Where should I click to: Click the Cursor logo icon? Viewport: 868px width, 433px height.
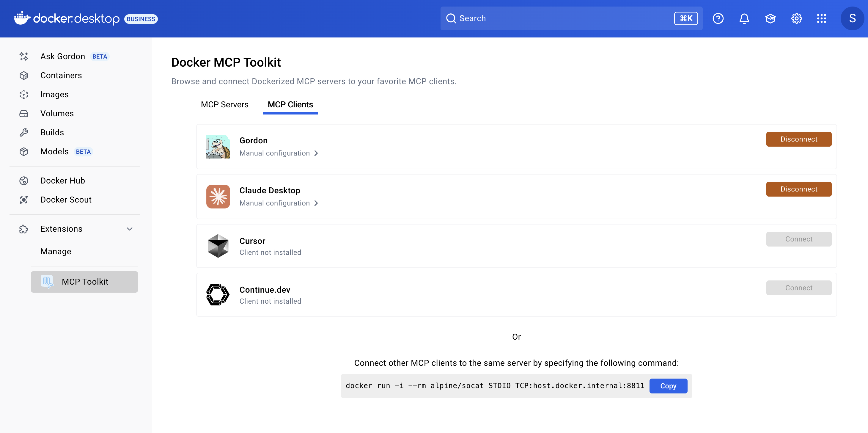coord(218,246)
